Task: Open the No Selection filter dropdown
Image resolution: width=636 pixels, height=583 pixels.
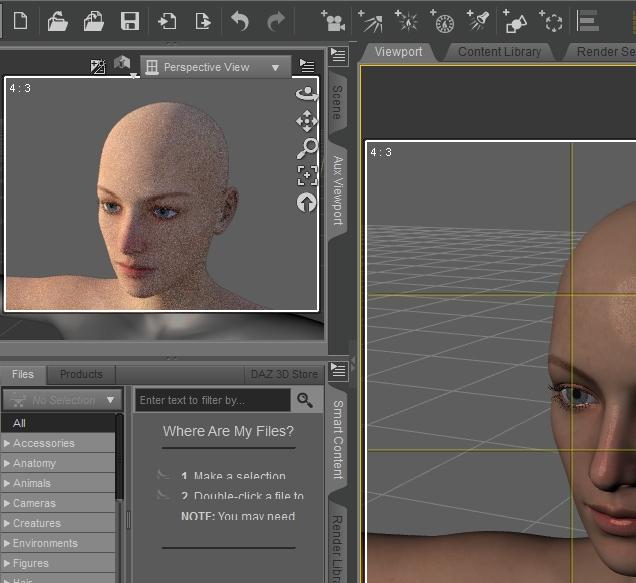Action: 62,400
